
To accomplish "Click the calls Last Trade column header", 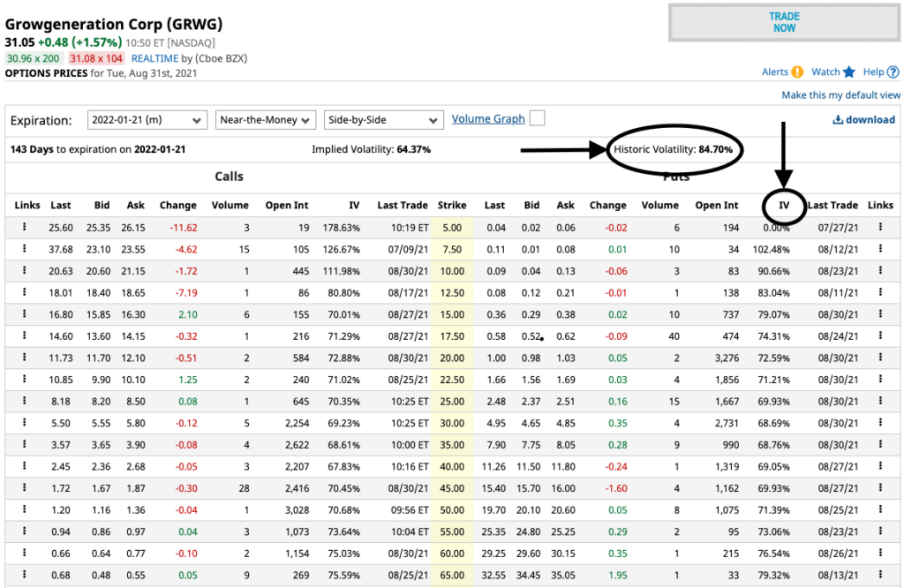I will click(x=403, y=205).
